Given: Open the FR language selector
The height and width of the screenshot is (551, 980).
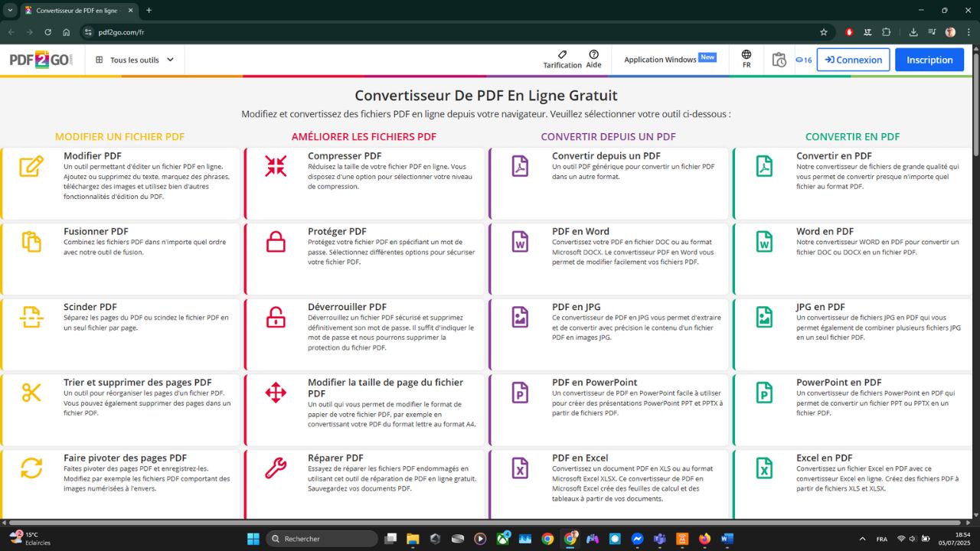Looking at the screenshot, I should coord(746,60).
